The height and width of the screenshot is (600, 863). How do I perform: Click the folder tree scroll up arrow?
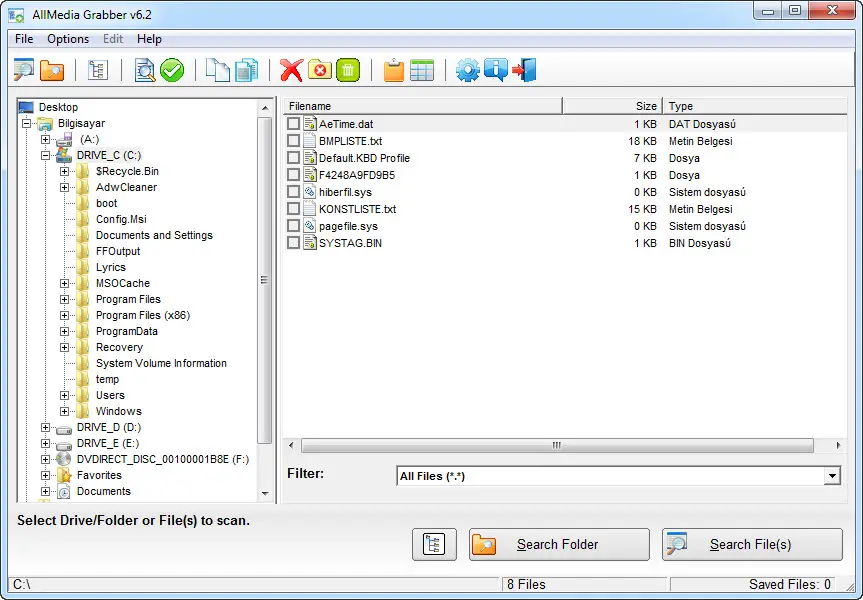(x=265, y=108)
